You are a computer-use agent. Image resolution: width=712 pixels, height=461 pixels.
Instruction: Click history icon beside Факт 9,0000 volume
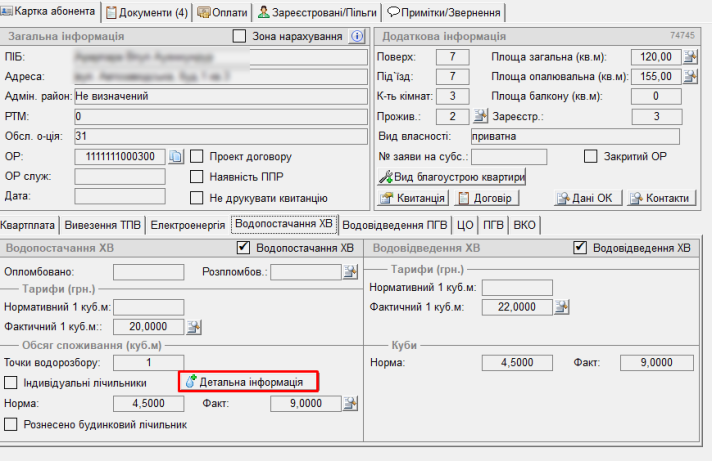[350, 403]
